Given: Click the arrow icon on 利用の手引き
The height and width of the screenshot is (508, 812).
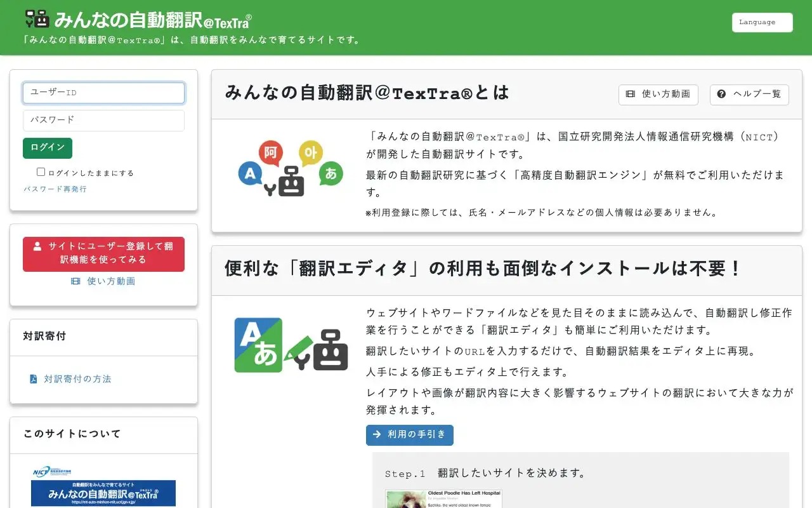Looking at the screenshot, I should pyautogui.click(x=377, y=435).
